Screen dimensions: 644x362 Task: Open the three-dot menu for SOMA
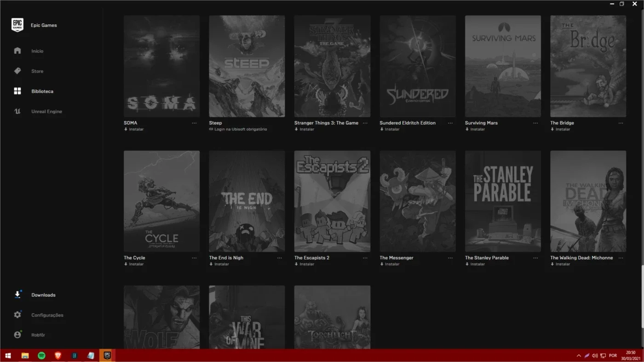195,123
